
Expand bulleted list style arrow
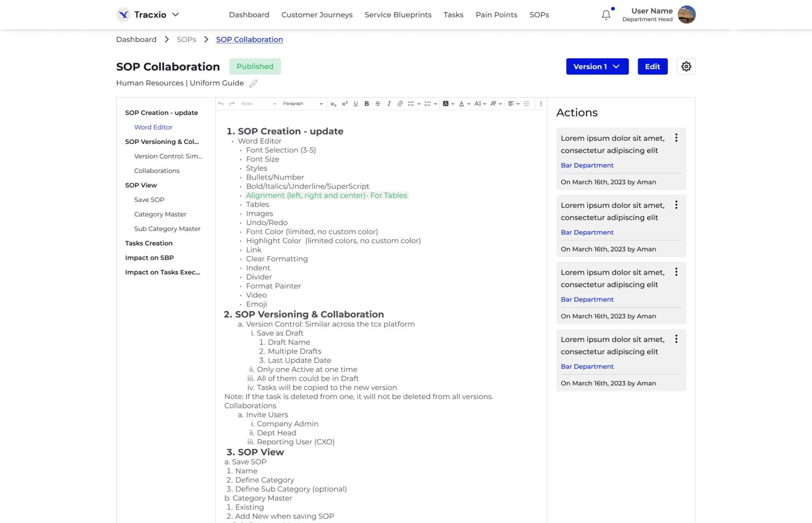coord(419,104)
